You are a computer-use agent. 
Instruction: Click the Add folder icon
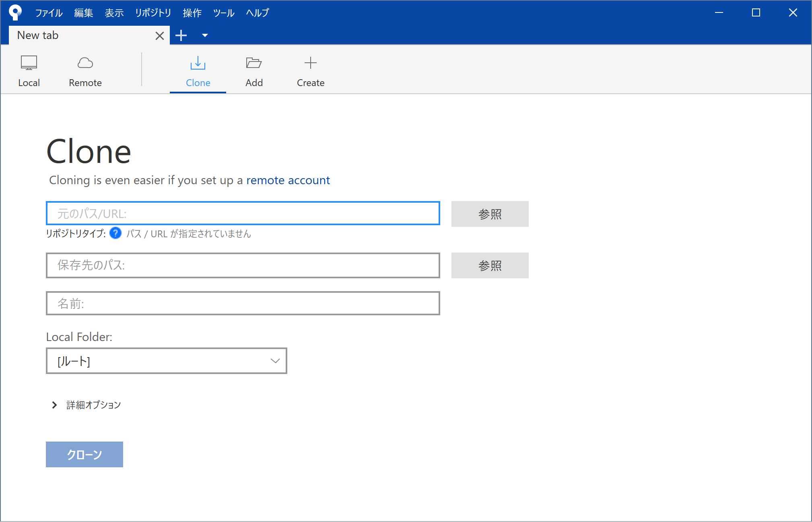(x=254, y=63)
